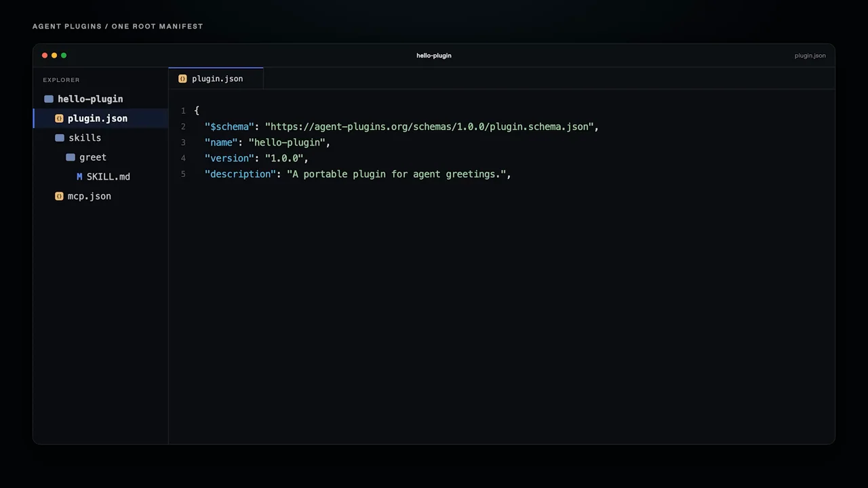Image resolution: width=868 pixels, height=488 pixels.
Task: Select the plugin.json editor tab
Action: click(216, 79)
